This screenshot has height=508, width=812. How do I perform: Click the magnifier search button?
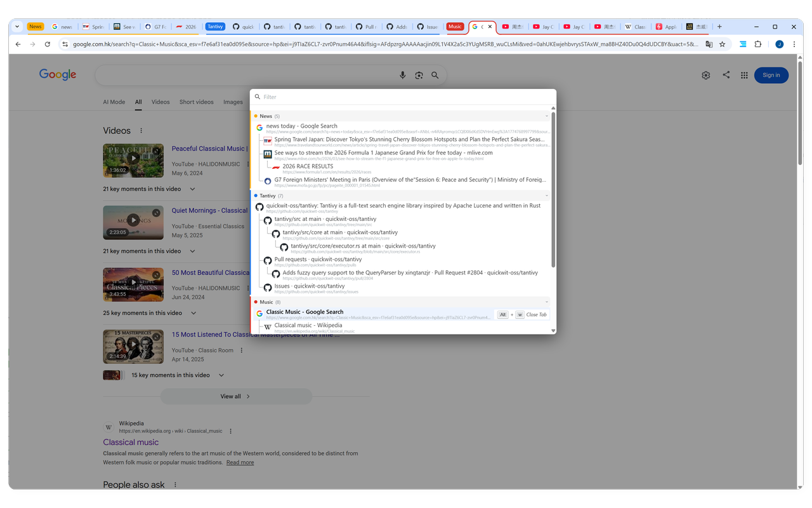pyautogui.click(x=435, y=75)
